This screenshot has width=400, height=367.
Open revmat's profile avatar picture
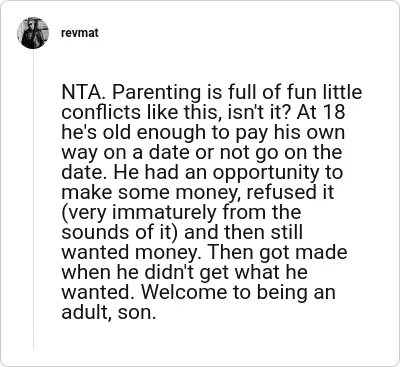click(33, 33)
